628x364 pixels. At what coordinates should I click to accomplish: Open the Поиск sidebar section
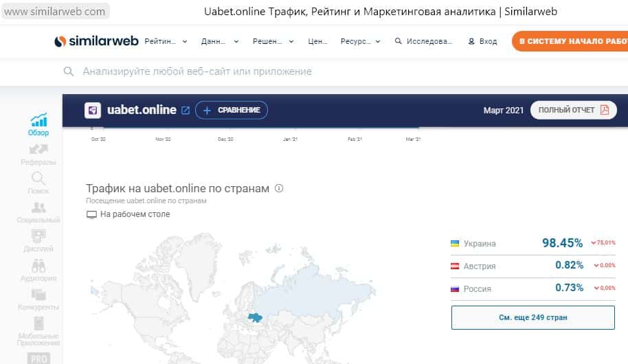click(x=38, y=183)
